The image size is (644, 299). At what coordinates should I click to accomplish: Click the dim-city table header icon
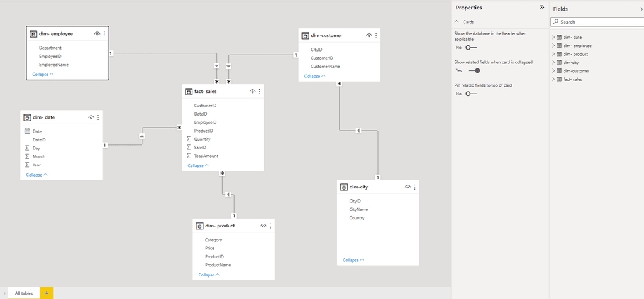[344, 187]
